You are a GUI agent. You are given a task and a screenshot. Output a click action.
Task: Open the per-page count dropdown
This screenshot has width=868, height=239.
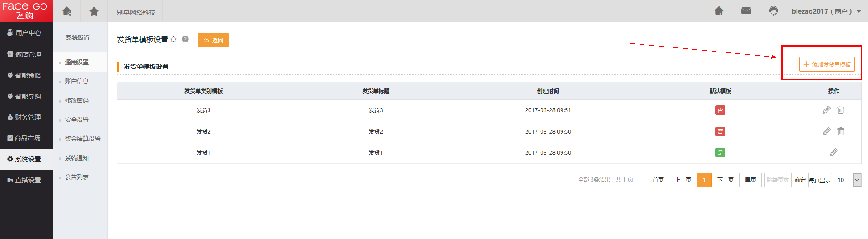coord(857,180)
